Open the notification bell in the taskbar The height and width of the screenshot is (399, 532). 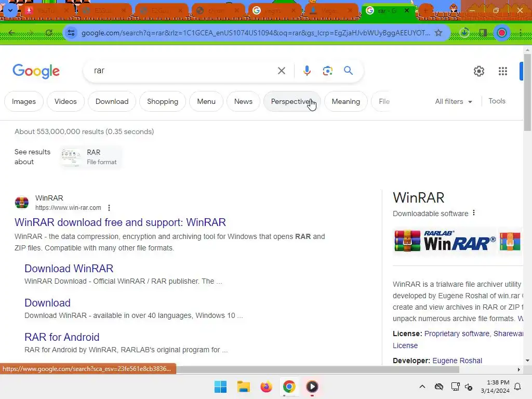[518, 387]
